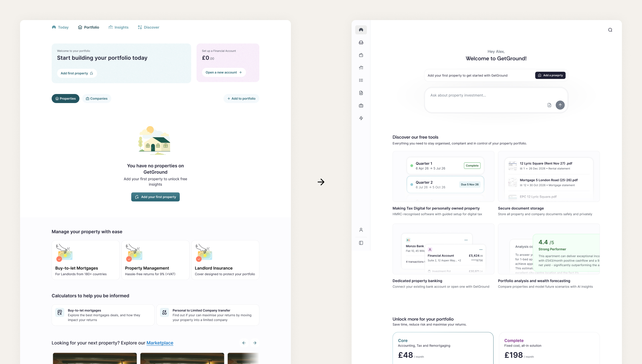The width and height of the screenshot is (642, 364).
Task: Click the previous arrow in Marketplace carousel
Action: (244, 343)
